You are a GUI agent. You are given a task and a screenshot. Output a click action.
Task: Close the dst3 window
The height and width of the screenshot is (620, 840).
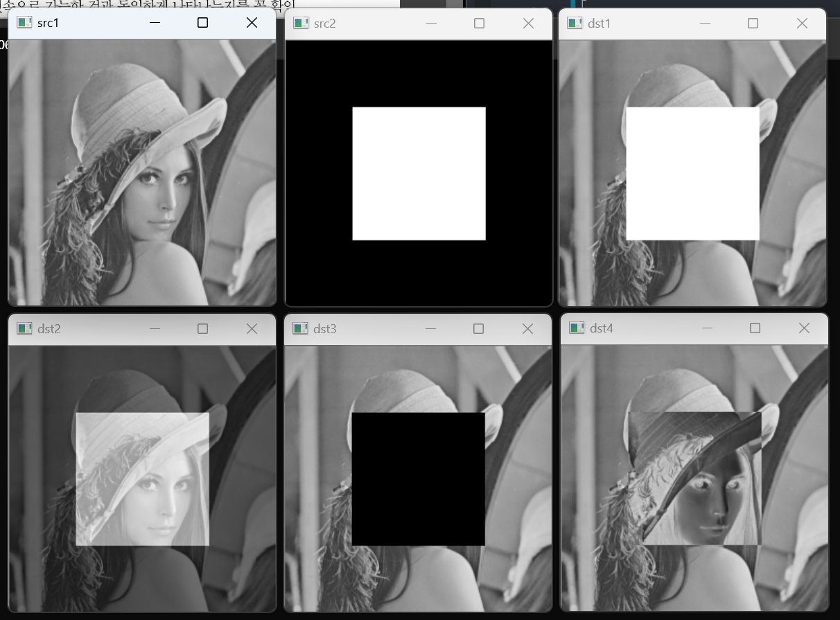[527, 328]
